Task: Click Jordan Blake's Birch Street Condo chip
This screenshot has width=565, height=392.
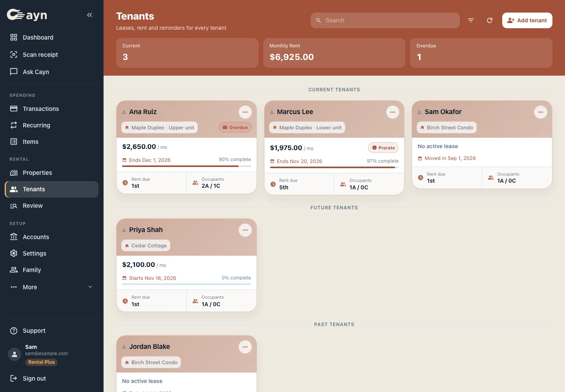Action: pyautogui.click(x=151, y=362)
